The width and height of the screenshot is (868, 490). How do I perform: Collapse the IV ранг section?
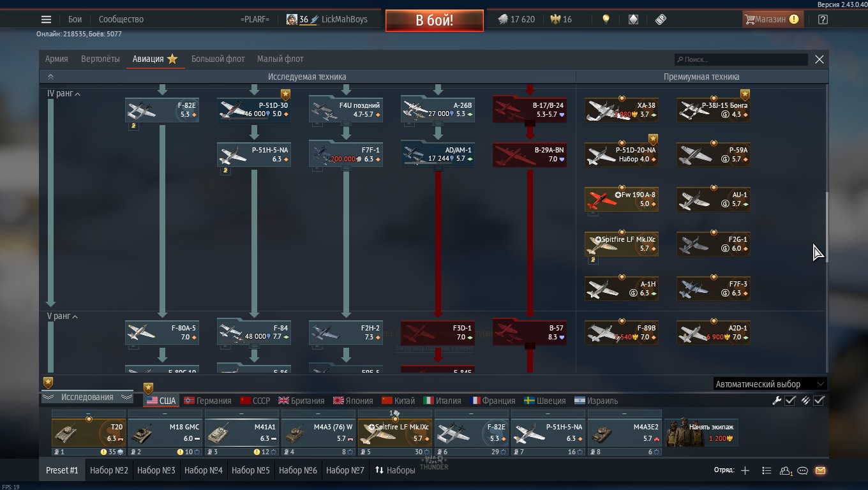tap(64, 94)
